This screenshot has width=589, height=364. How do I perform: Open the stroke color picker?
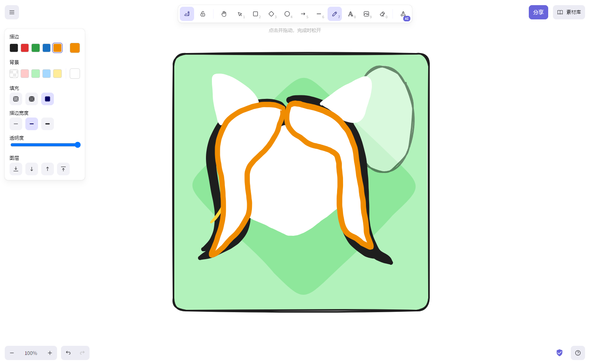point(75,48)
